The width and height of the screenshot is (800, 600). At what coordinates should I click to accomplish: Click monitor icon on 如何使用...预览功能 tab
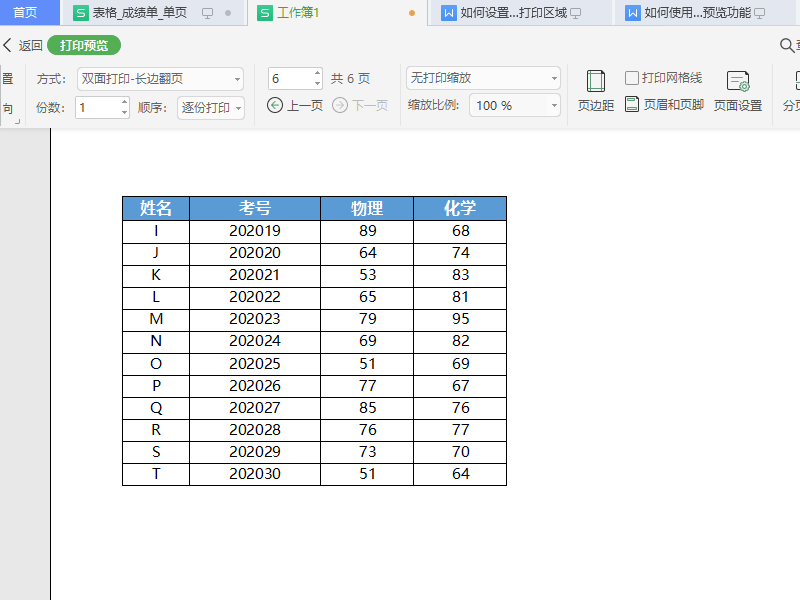[760, 13]
